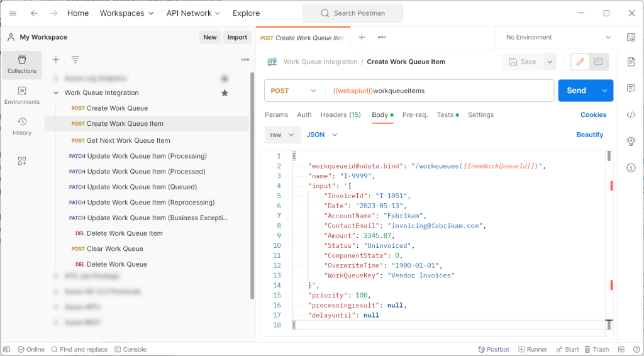The height and width of the screenshot is (356, 644).
Task: Star the Work Queue Integration collection
Action: (225, 93)
